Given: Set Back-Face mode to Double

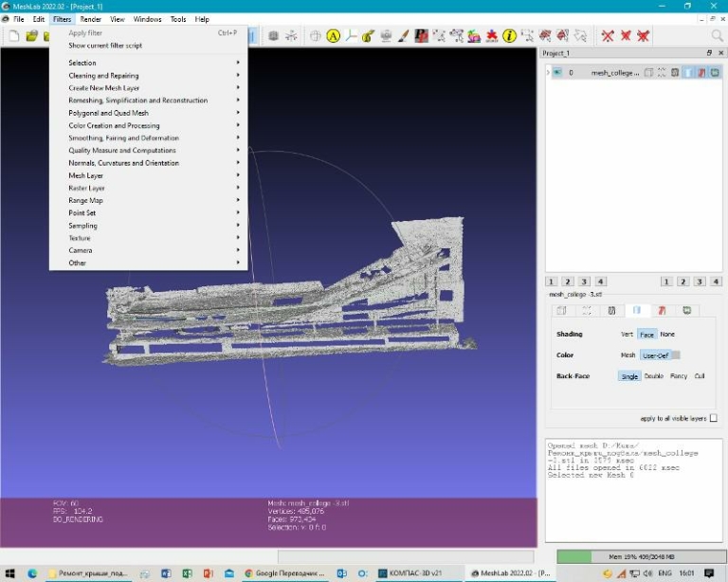Looking at the screenshot, I should coord(653,376).
